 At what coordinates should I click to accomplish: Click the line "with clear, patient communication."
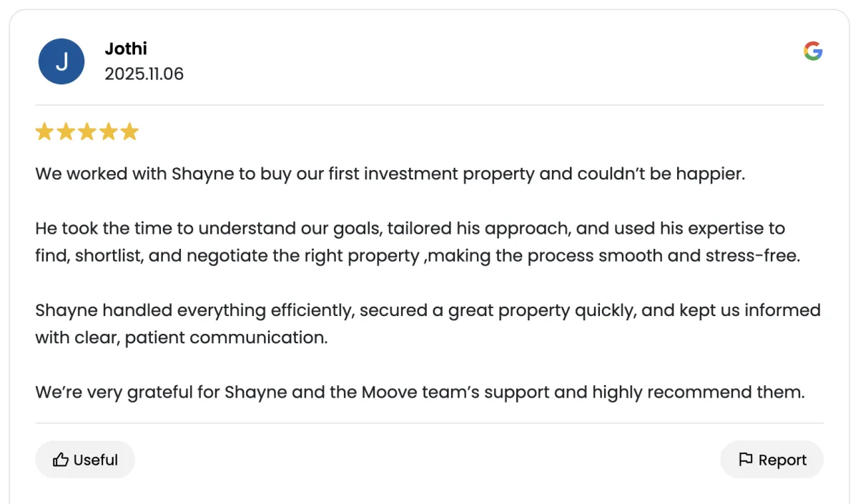coord(182,337)
